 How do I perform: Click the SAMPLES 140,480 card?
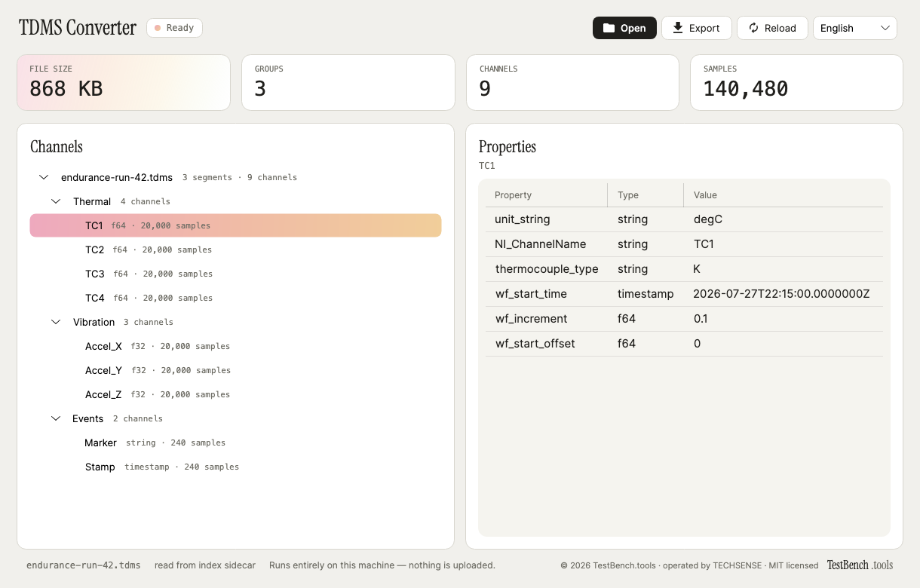pos(796,82)
